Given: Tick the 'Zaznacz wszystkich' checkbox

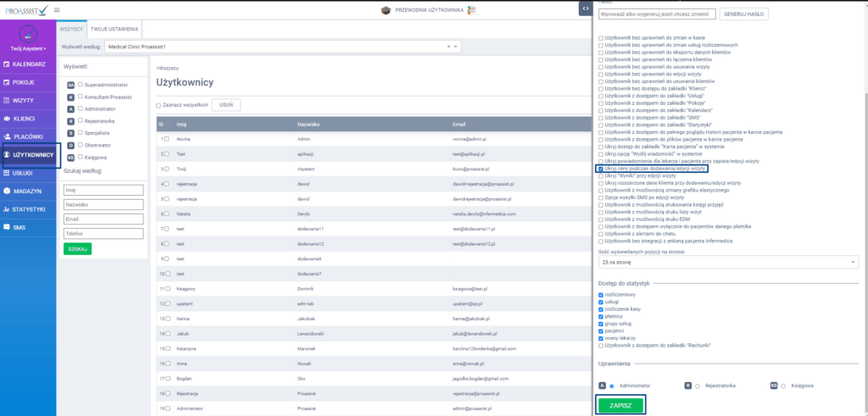Looking at the screenshot, I should 159,105.
